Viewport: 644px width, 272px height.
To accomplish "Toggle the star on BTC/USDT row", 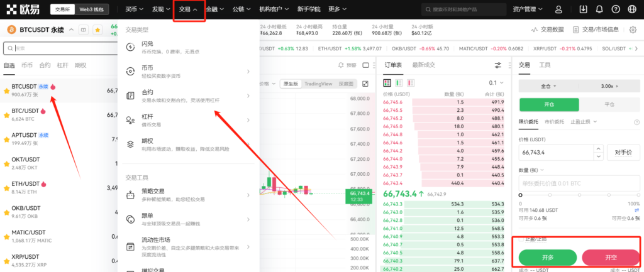I will (x=6, y=115).
